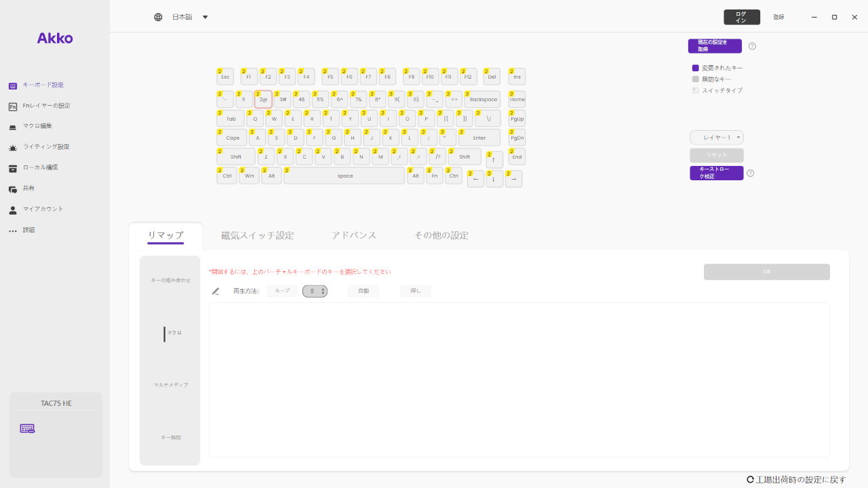Open lighting settings icon
This screenshot has height=488, width=868.
(13, 147)
